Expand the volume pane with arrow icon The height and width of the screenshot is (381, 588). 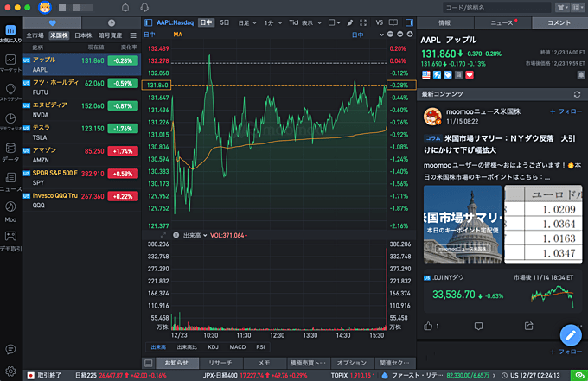(x=163, y=235)
